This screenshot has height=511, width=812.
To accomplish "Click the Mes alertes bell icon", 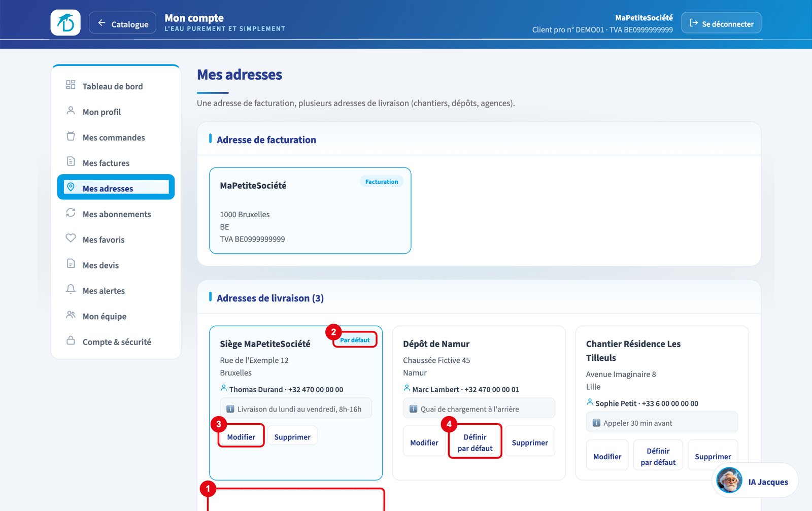I will point(71,289).
